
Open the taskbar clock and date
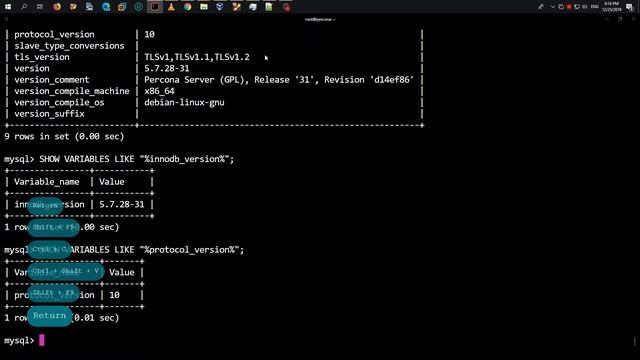pos(611,7)
